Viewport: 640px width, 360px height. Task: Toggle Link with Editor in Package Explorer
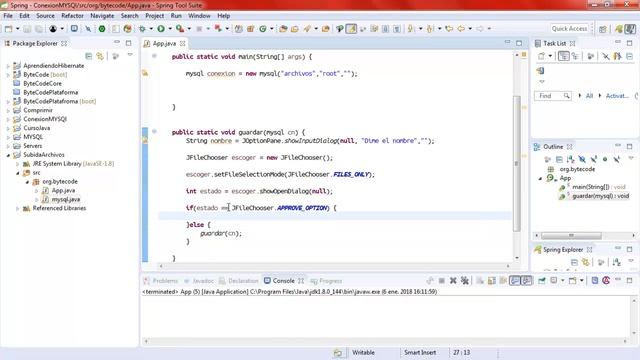[x=100, y=56]
